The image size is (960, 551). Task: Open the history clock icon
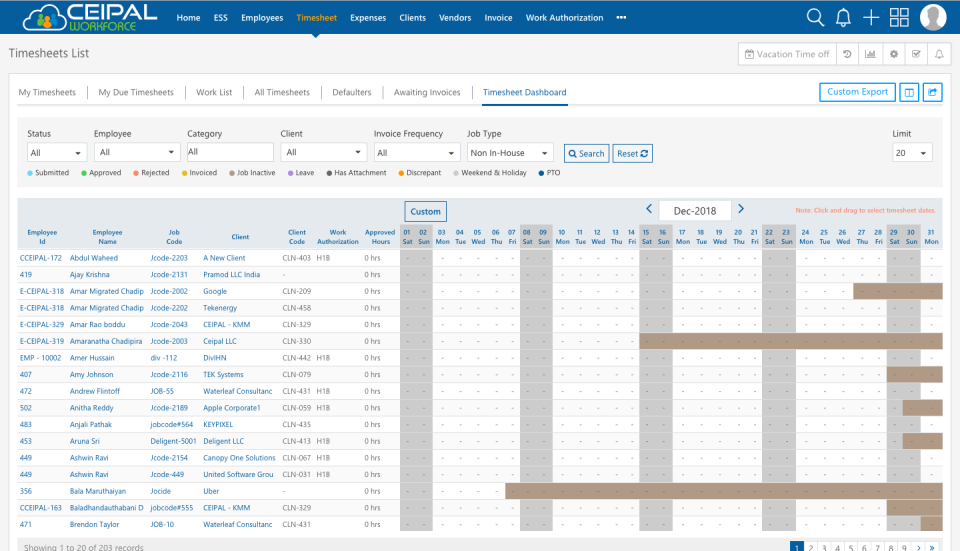(847, 54)
